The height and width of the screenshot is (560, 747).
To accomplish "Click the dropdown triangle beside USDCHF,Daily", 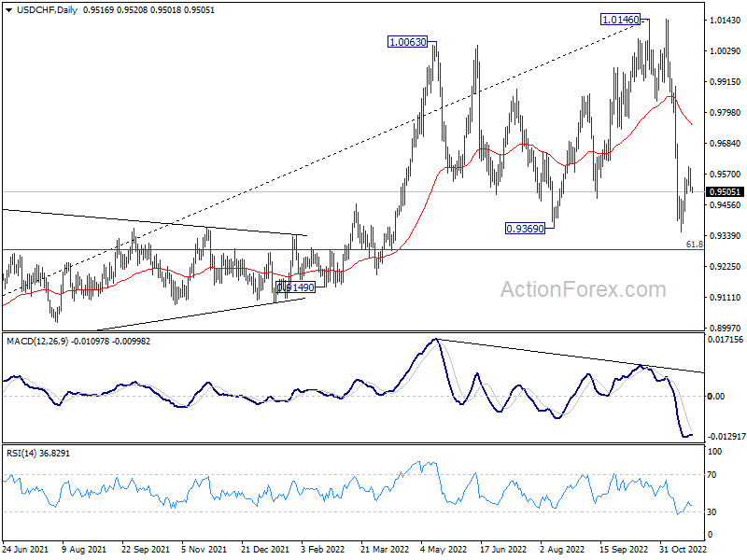I will point(10,10).
